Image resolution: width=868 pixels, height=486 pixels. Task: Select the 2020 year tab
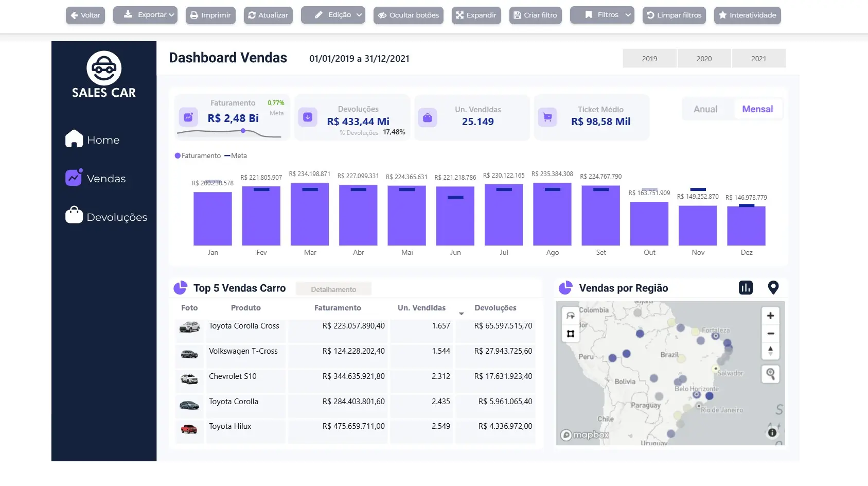[704, 58]
